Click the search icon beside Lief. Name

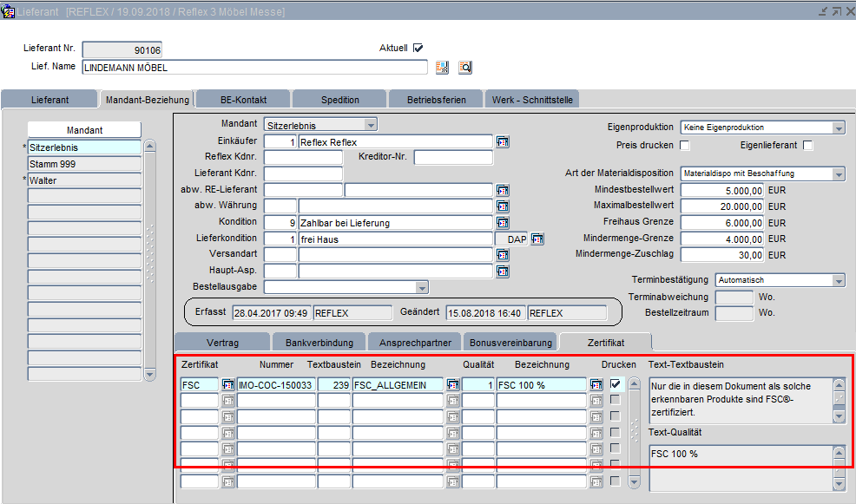click(464, 68)
